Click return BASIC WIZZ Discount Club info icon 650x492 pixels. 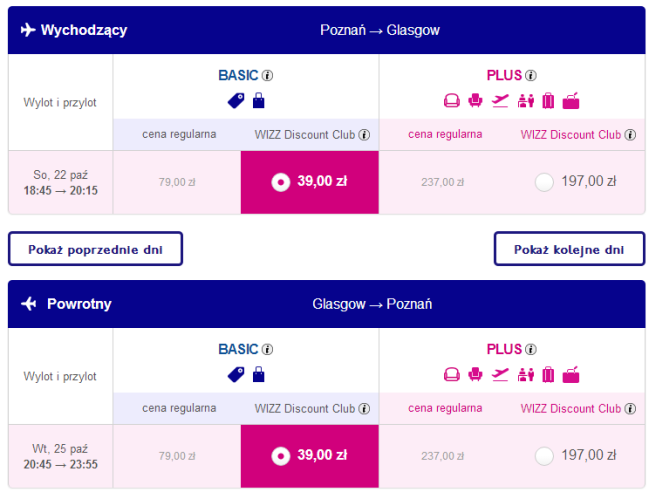click(x=364, y=409)
